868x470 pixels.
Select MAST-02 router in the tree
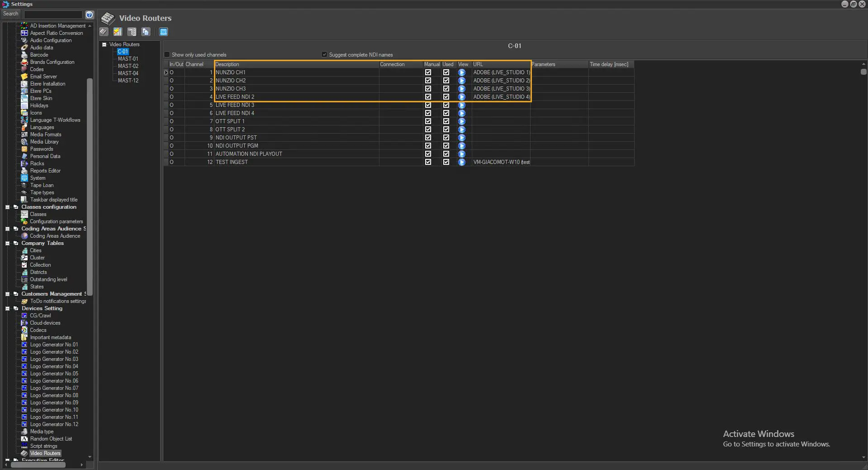(x=128, y=66)
